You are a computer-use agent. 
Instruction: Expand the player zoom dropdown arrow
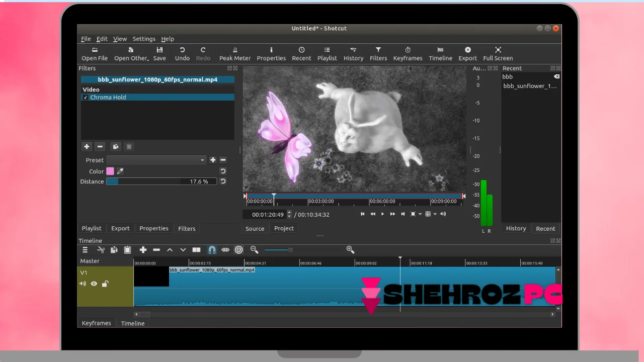[420, 214]
